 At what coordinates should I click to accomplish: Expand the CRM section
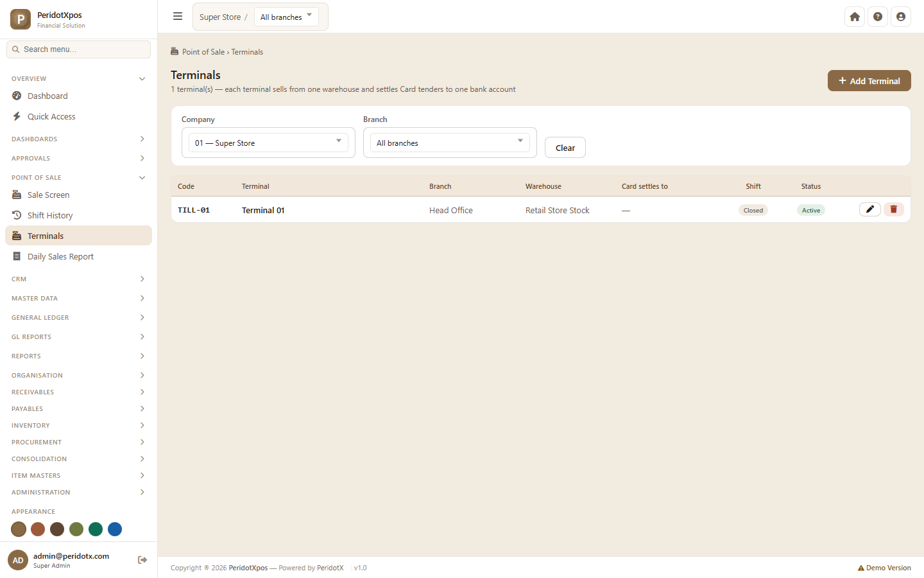(78, 279)
